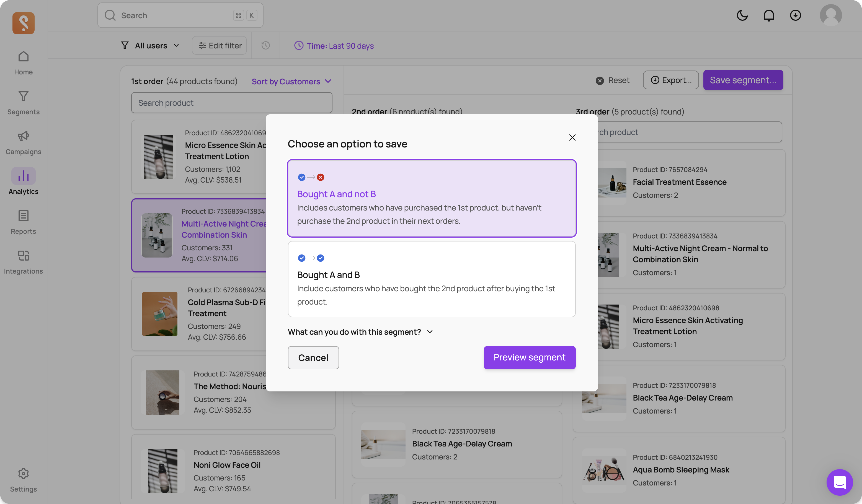Viewport: 862px width, 504px height.
Task: Click the download icon in top bar
Action: [x=795, y=15]
